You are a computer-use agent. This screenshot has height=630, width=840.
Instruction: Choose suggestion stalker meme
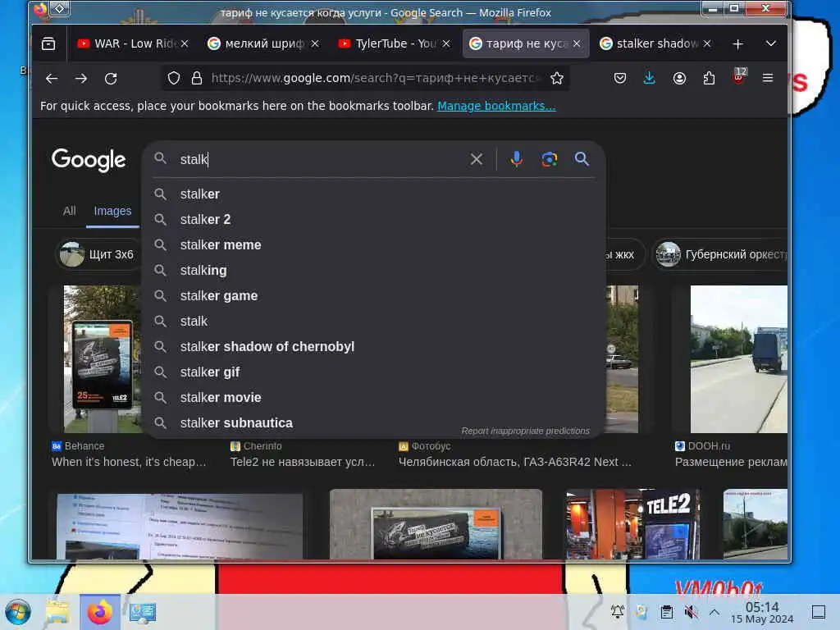pyautogui.click(x=373, y=244)
